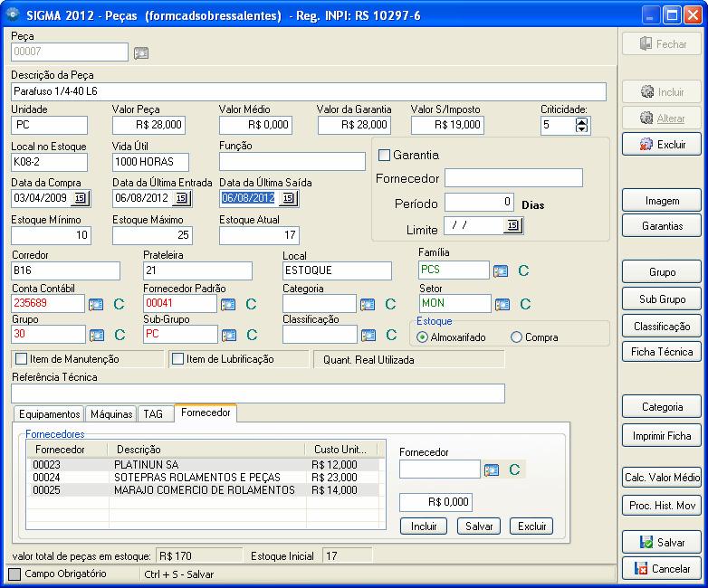The width and height of the screenshot is (708, 588).
Task: Open the Grupo field lookup icon
Action: pyautogui.click(x=97, y=335)
